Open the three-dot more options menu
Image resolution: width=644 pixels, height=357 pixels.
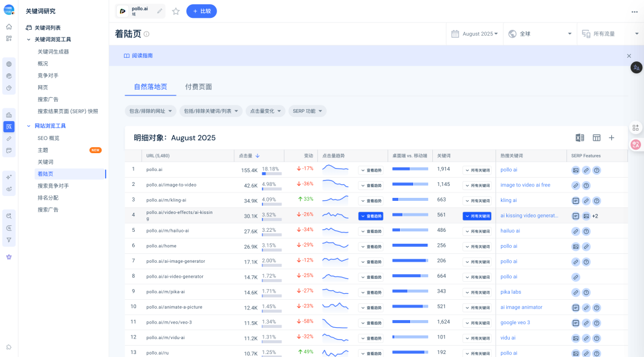tap(634, 12)
